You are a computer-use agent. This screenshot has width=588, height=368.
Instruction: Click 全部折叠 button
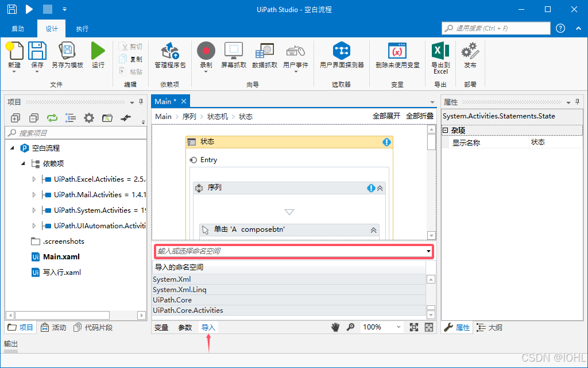(420, 116)
